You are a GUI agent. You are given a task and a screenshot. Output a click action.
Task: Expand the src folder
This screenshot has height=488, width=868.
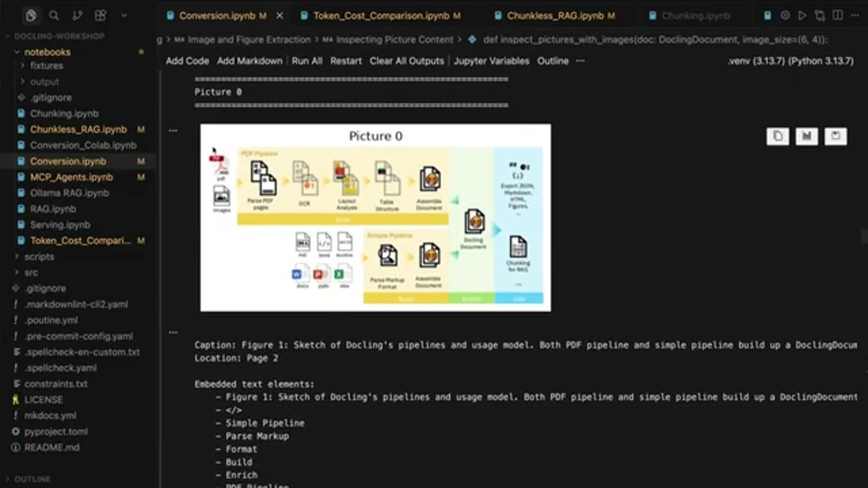31,272
